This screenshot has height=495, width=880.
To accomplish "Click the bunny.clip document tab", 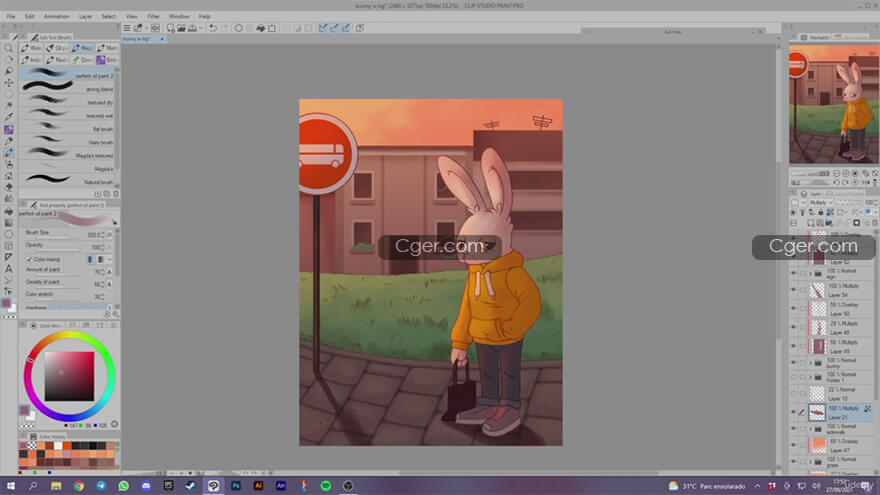I will [143, 39].
